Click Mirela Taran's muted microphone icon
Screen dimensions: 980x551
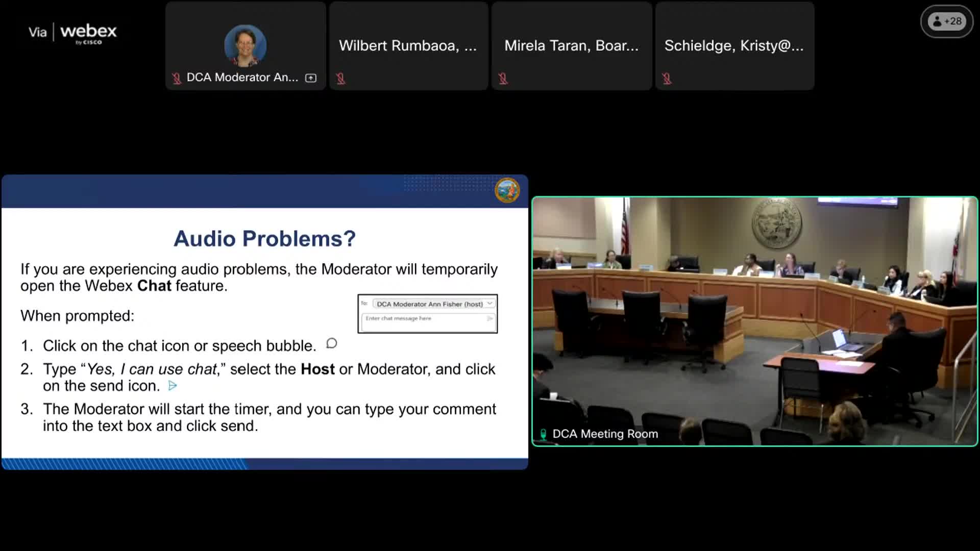(503, 79)
